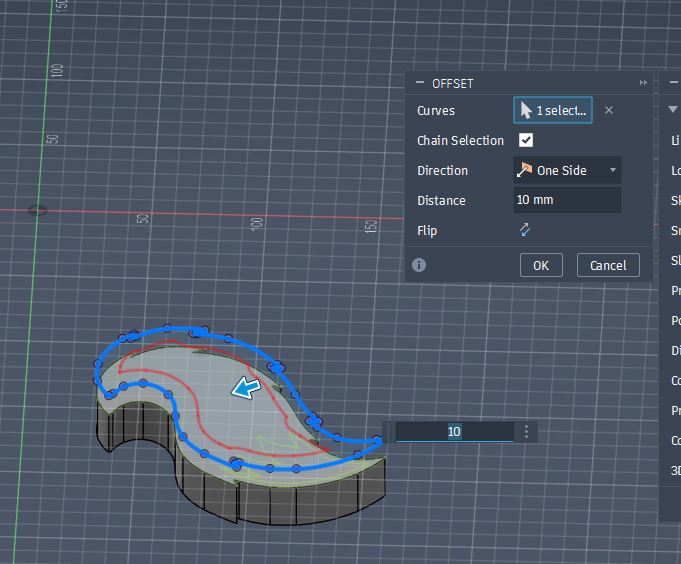681x564 pixels.
Task: Open the Direction One Side dropdown
Action: 567,170
